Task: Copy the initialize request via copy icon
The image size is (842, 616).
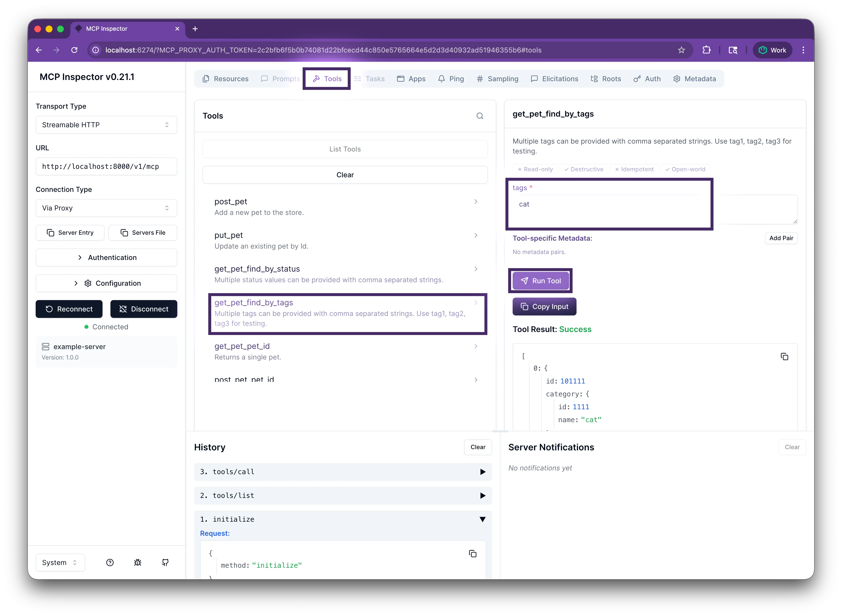Action: pyautogui.click(x=473, y=553)
